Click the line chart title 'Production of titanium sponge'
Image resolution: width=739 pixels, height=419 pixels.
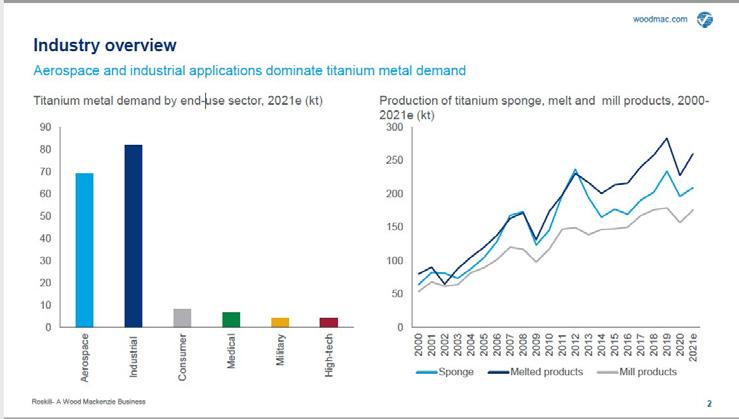tap(544, 107)
